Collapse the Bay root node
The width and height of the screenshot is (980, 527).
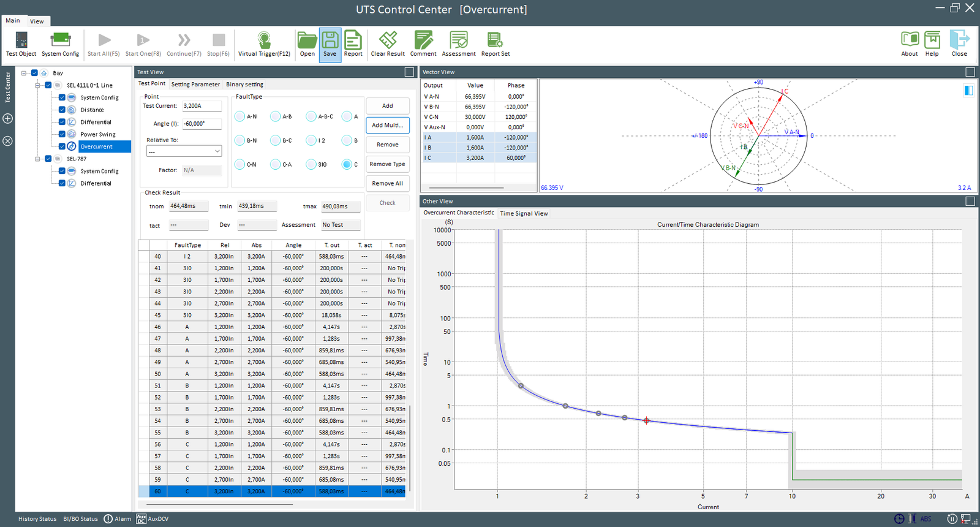pyautogui.click(x=24, y=73)
